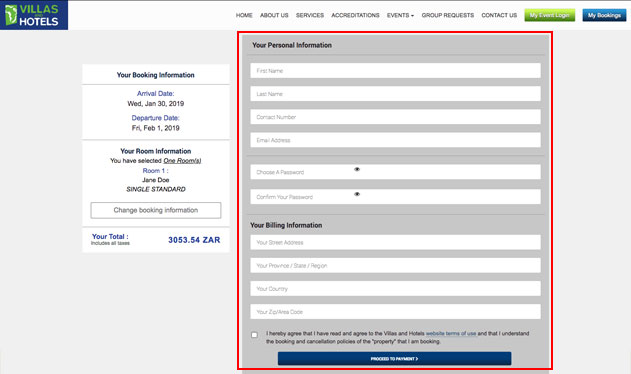Click the Fri, Feb 1, 2019 departure date
Image resolution: width=631 pixels, height=374 pixels.
[x=156, y=128]
